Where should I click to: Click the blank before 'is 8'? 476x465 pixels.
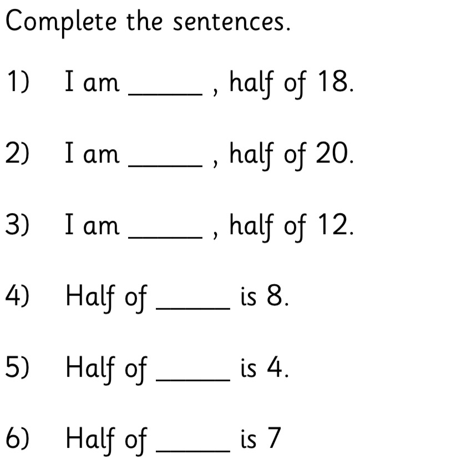click(x=193, y=309)
